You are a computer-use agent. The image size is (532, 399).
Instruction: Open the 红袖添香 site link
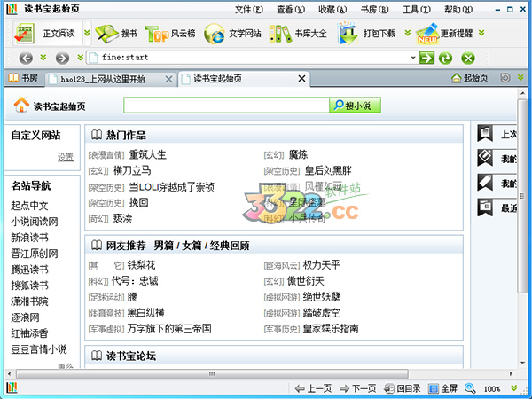click(29, 333)
